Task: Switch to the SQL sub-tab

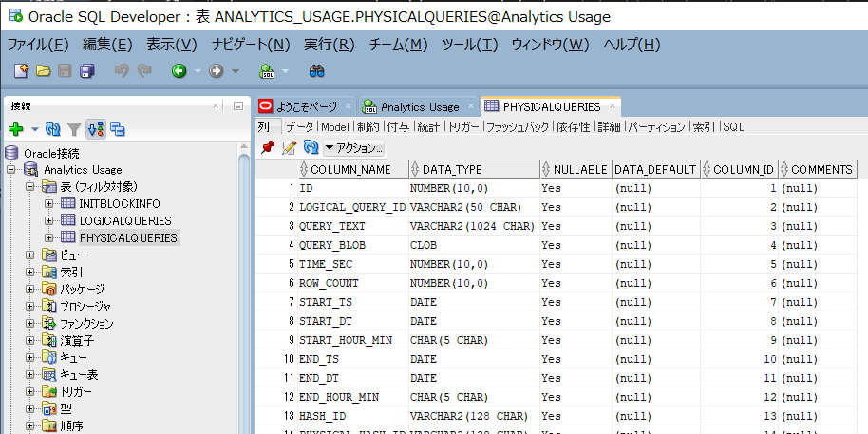Action: coord(733,126)
